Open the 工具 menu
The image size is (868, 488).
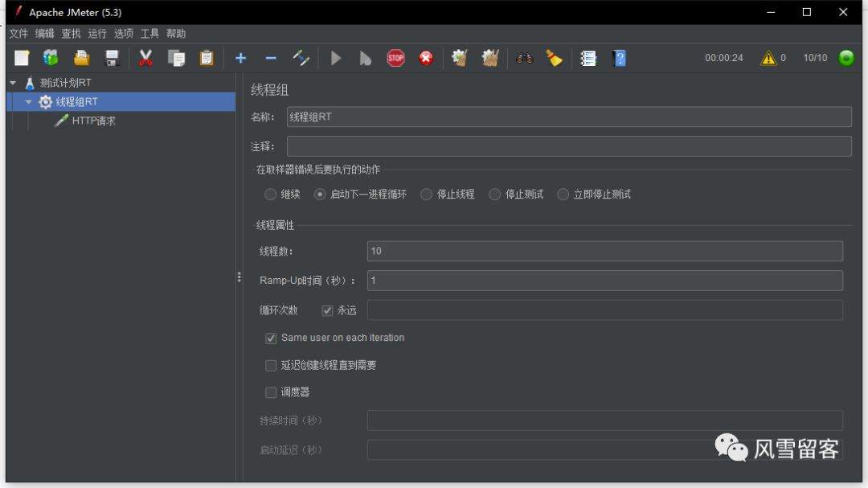coord(149,34)
